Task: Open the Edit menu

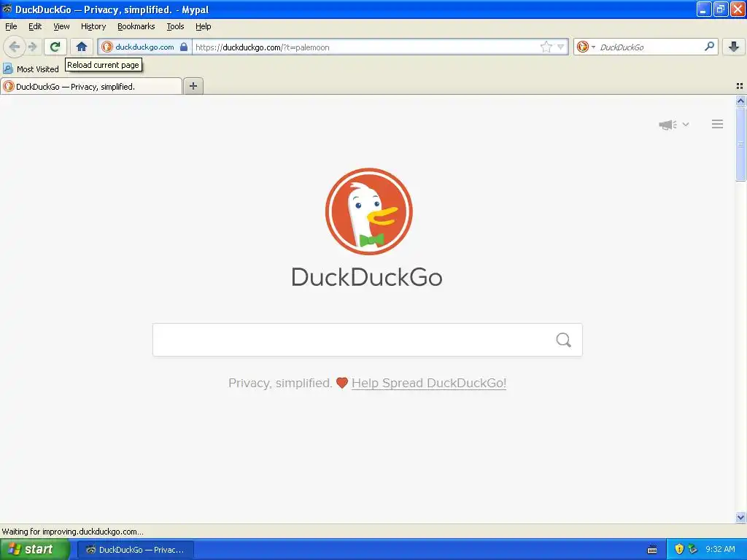Action: click(35, 26)
